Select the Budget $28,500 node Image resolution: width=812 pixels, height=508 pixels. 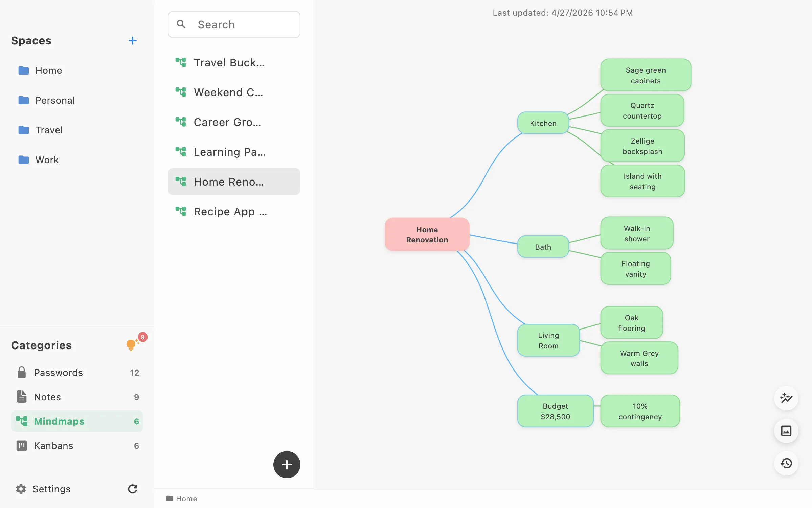click(x=556, y=411)
